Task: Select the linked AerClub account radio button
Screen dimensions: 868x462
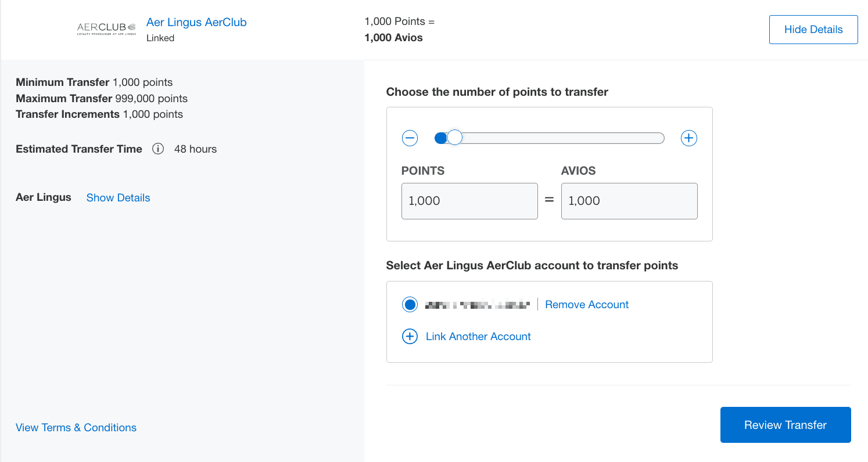Action: (x=410, y=305)
